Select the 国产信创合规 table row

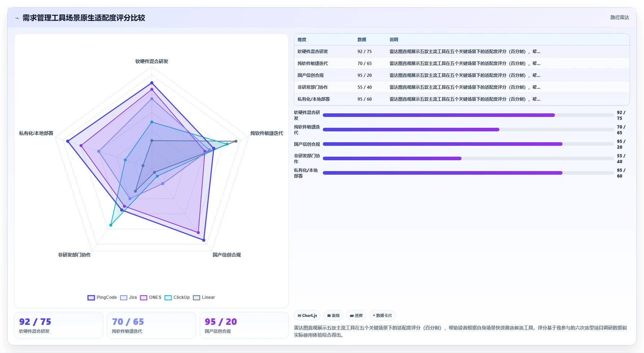coord(462,75)
